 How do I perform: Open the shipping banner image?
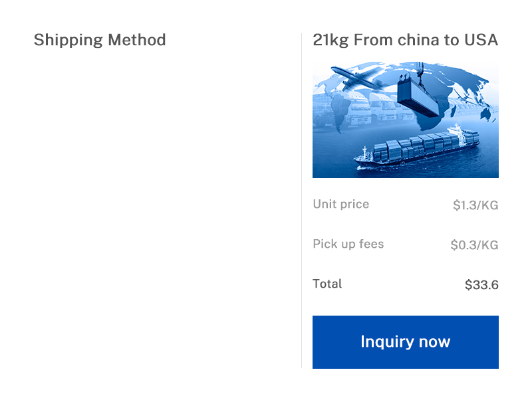406,120
